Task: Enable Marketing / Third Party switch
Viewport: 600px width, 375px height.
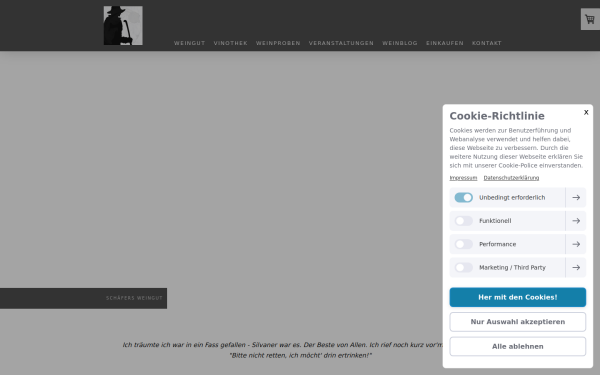Action: pos(464,267)
